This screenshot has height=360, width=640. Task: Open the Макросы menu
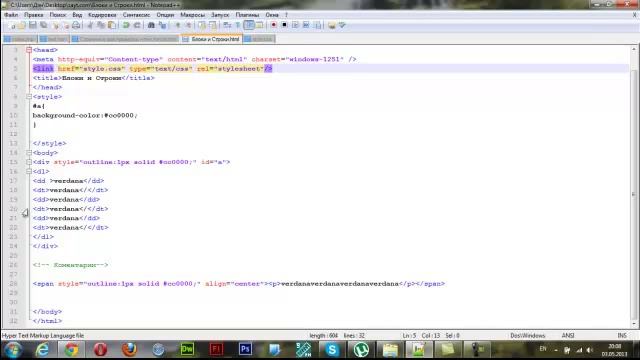192,15
